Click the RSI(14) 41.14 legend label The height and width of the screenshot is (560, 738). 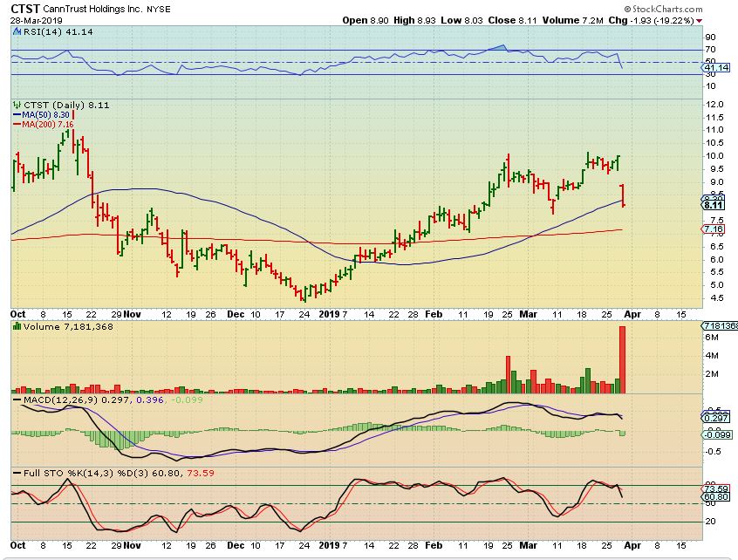(58, 32)
